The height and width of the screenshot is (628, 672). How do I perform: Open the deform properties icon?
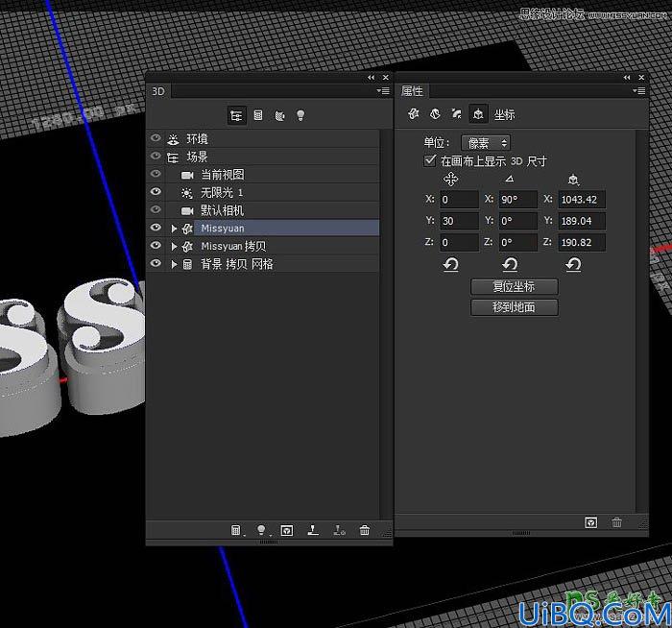pyautogui.click(x=435, y=114)
